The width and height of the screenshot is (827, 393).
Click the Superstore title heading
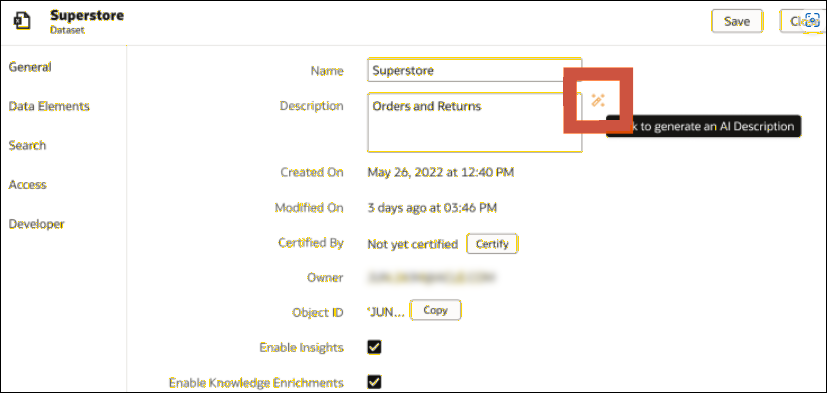click(87, 15)
